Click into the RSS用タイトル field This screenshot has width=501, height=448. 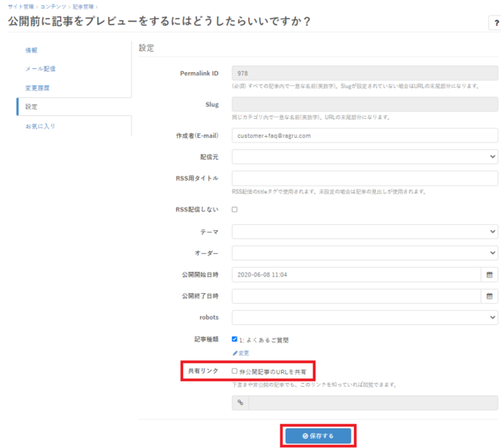pyautogui.click(x=365, y=178)
